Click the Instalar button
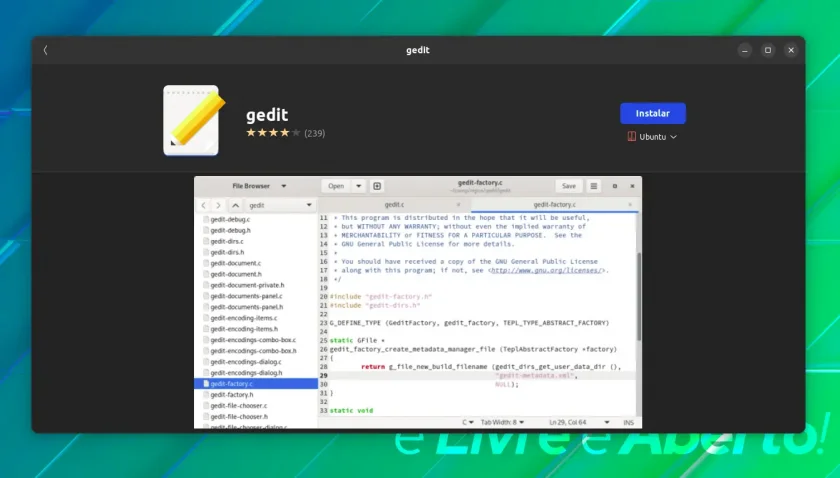Screen dimensions: 840x478 coord(652,113)
